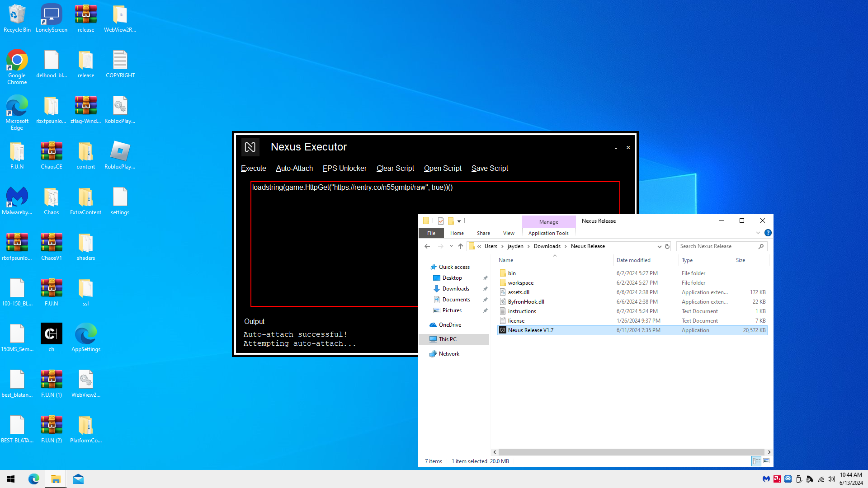This screenshot has width=868, height=488.
Task: Open Malwarebytes tray icon
Action: pyautogui.click(x=766, y=479)
